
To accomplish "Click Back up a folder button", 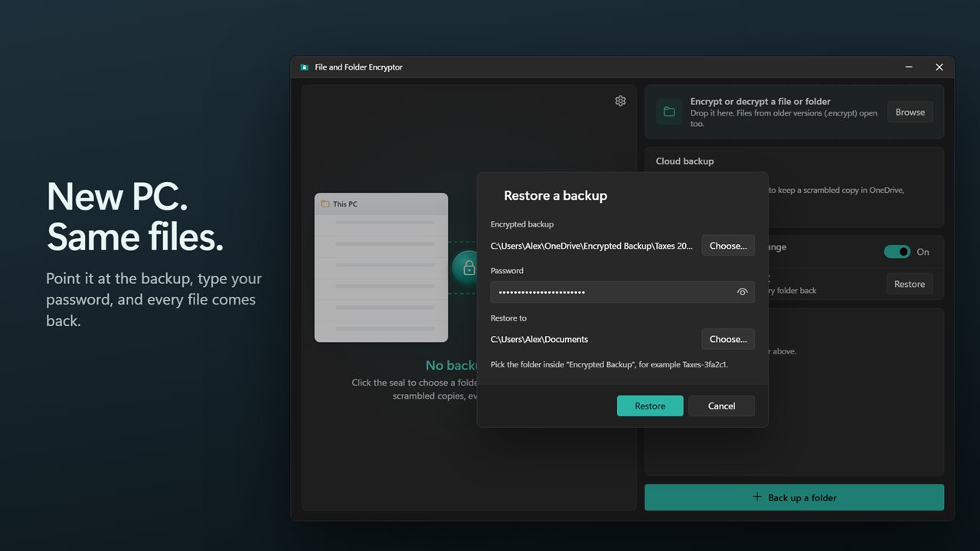I will (x=794, y=497).
